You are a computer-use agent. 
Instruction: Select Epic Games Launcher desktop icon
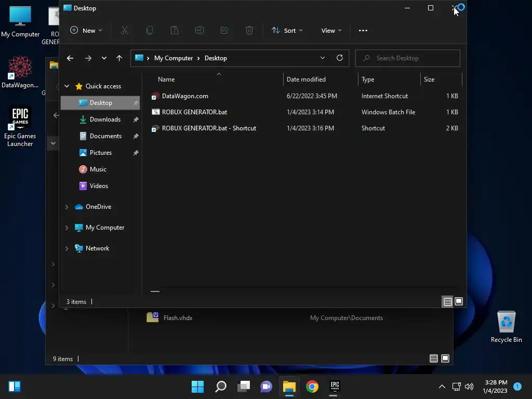[x=20, y=127]
